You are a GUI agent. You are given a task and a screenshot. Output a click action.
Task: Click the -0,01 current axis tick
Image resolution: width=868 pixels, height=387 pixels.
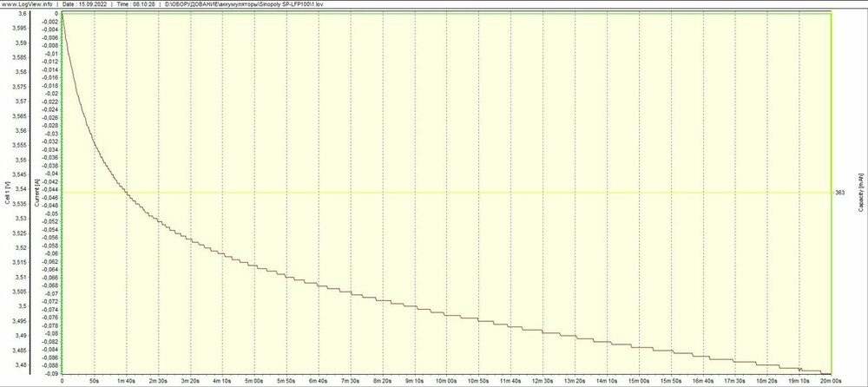[51, 53]
